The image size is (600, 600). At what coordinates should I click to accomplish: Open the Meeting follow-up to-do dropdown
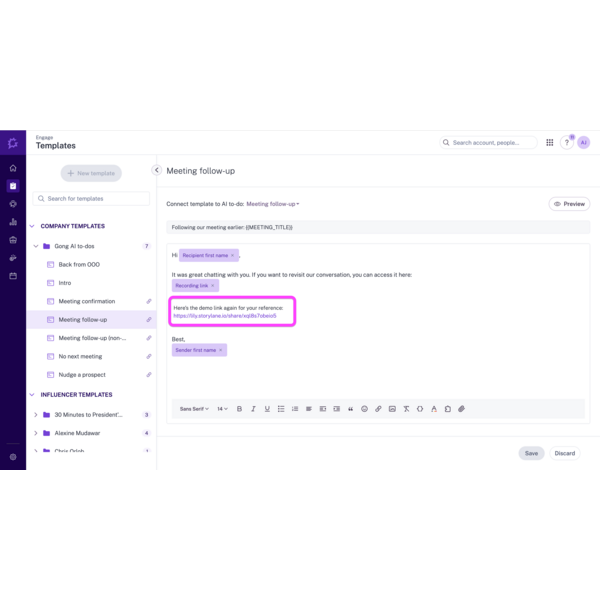click(x=273, y=204)
